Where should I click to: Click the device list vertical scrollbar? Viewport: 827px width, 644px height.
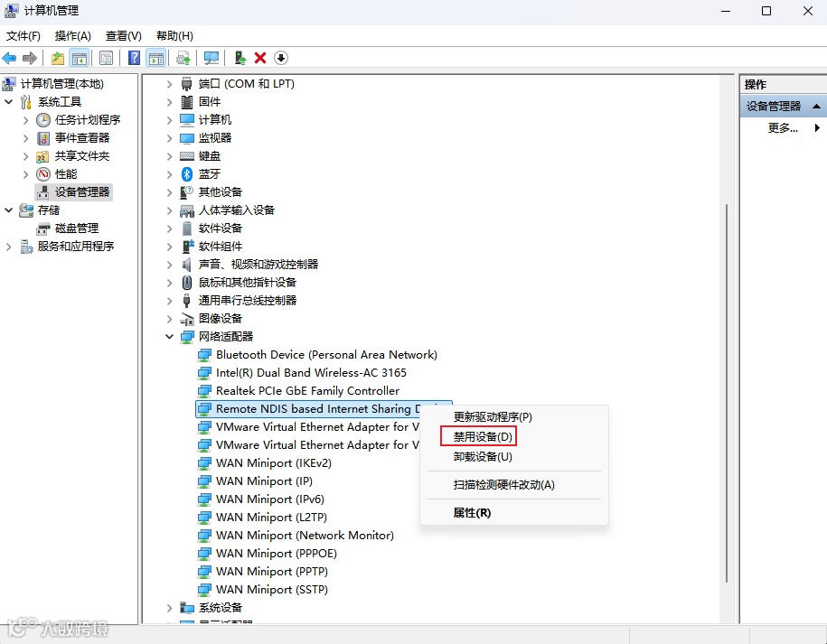click(727, 393)
